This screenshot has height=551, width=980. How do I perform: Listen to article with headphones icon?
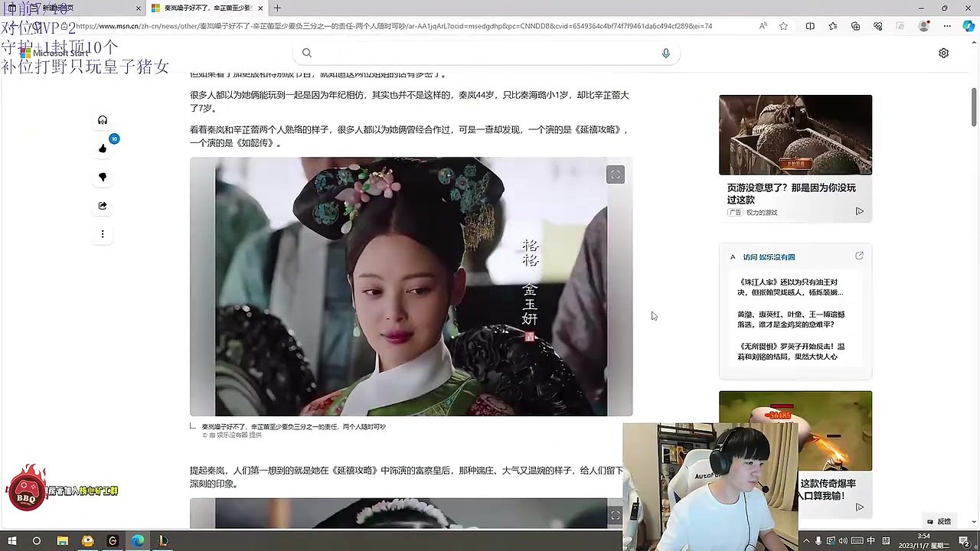[x=103, y=120]
